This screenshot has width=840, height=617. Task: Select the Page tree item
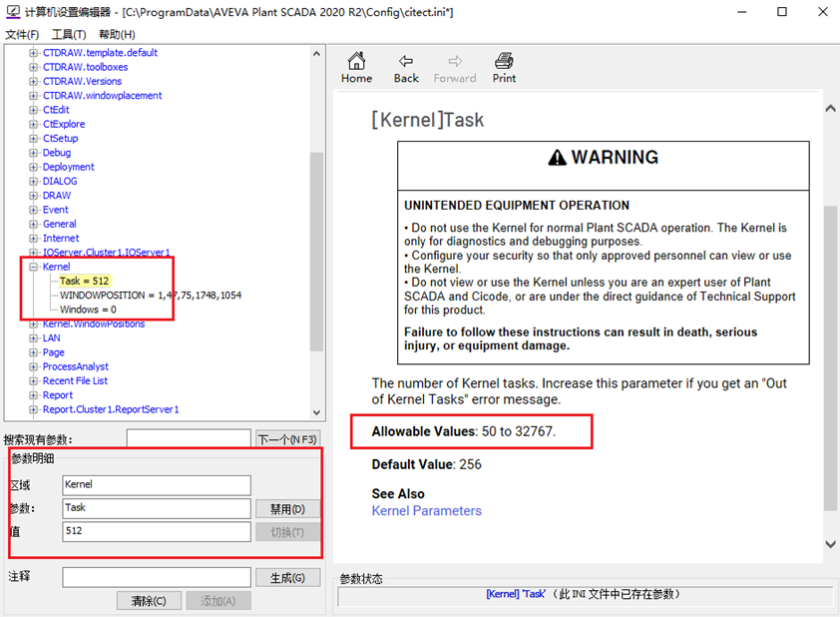(x=54, y=352)
